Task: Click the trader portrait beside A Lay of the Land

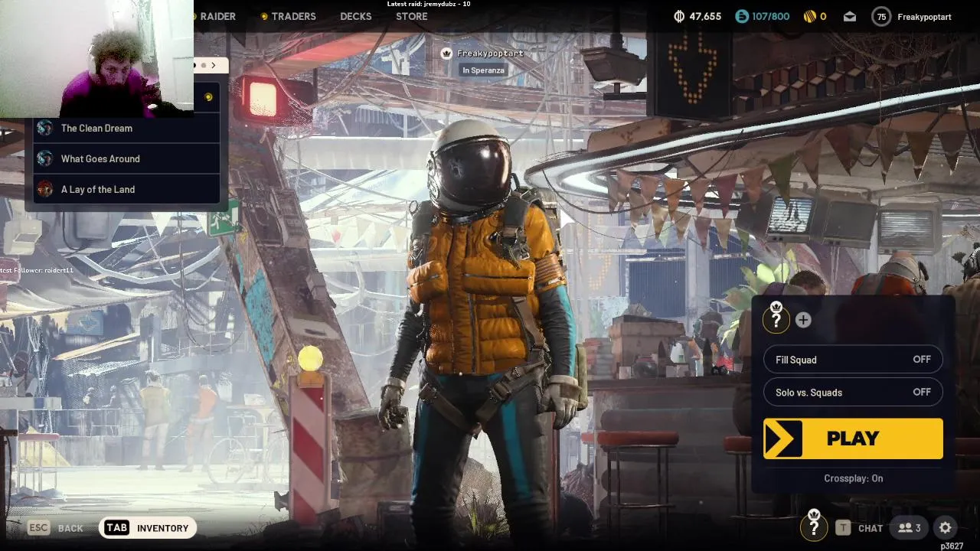Action: pyautogui.click(x=45, y=189)
